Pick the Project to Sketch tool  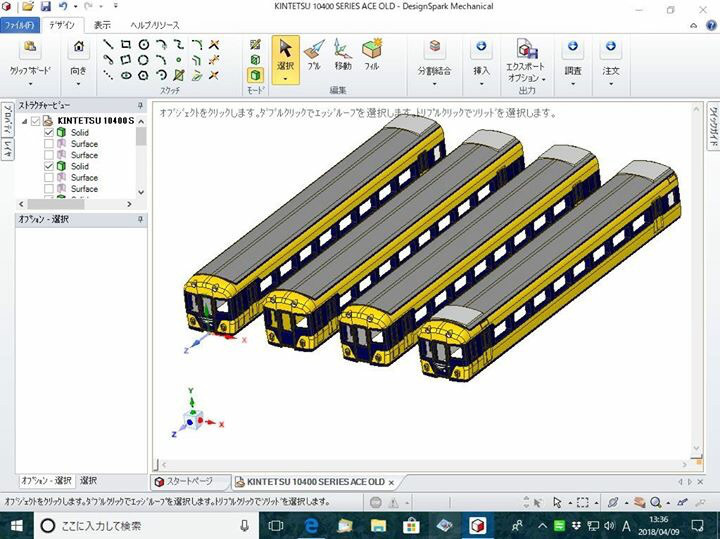[x=197, y=75]
